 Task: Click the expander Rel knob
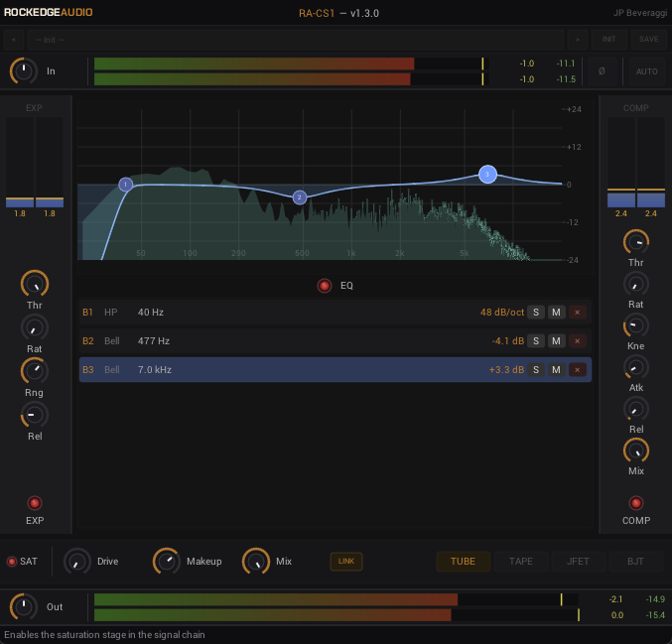[x=35, y=415]
